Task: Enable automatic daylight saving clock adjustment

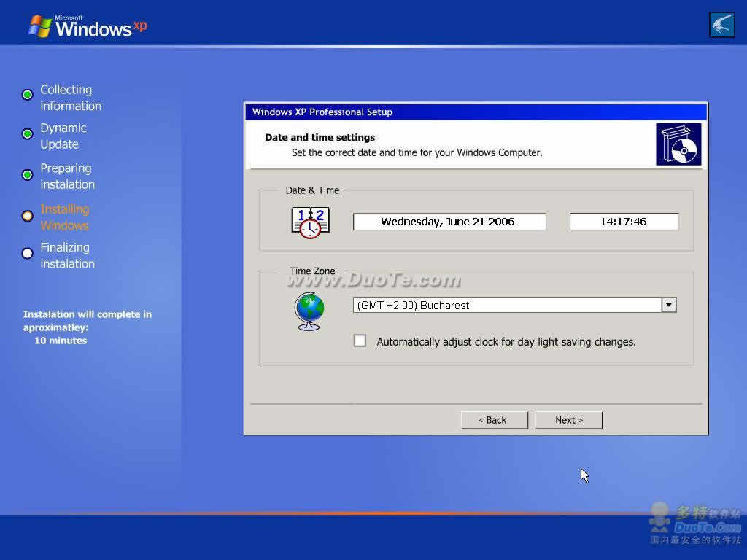Action: click(x=360, y=341)
